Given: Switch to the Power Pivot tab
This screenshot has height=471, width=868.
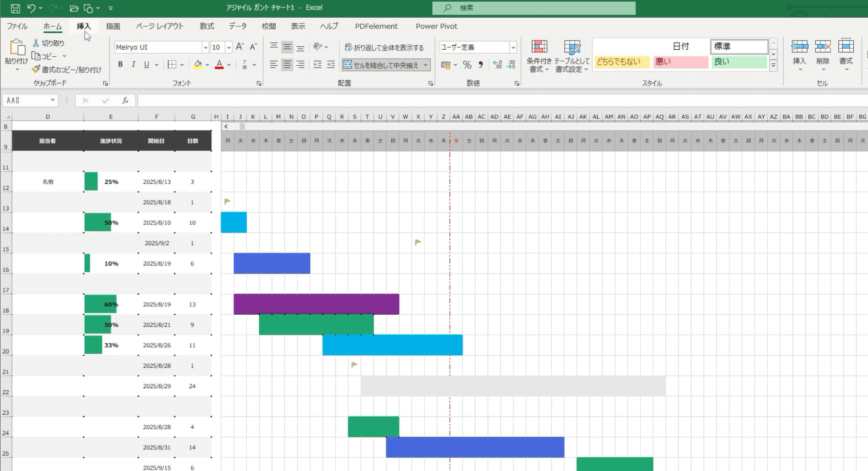Looking at the screenshot, I should 436,26.
